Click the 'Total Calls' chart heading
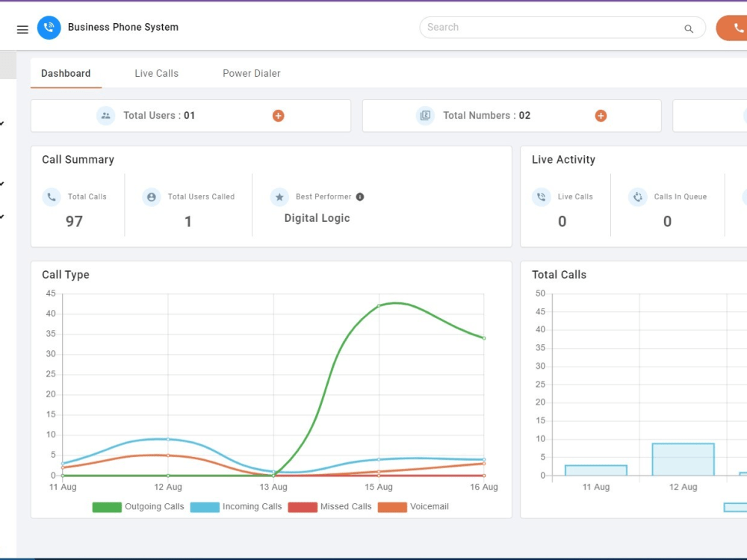The width and height of the screenshot is (747, 560). [559, 275]
